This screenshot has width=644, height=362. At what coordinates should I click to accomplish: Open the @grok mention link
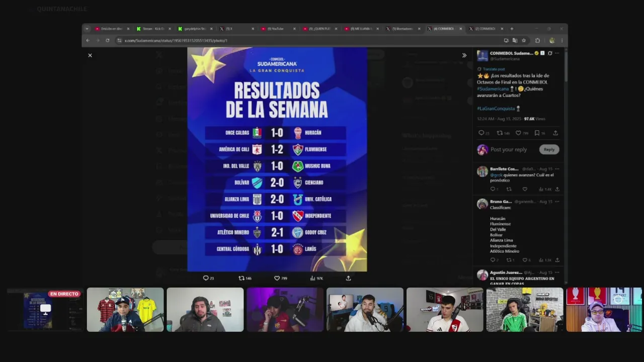[x=496, y=175]
